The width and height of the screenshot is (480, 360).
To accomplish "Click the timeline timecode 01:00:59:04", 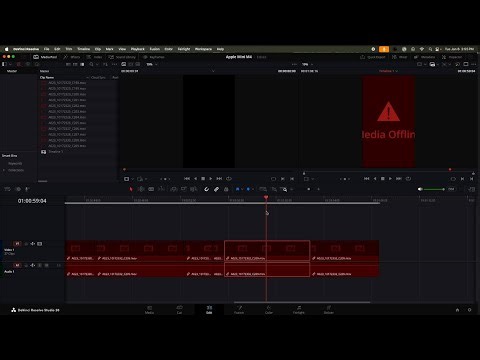I will point(32,201).
